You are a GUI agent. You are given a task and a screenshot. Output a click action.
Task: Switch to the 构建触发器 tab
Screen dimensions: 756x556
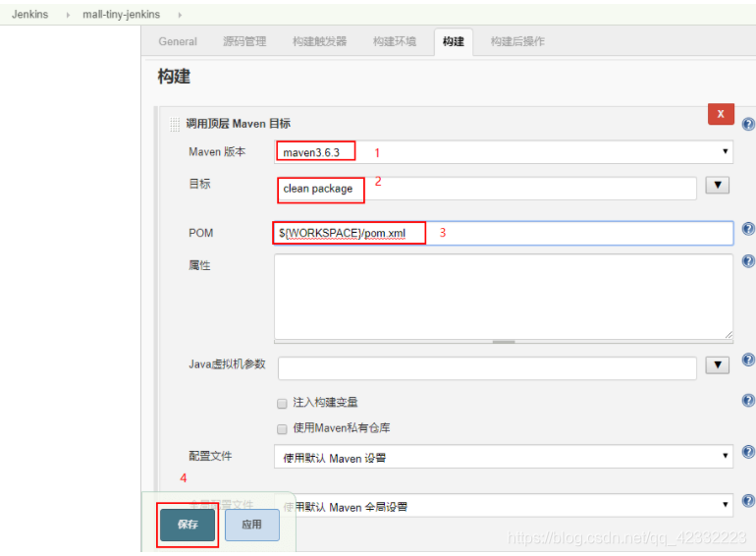[319, 41]
